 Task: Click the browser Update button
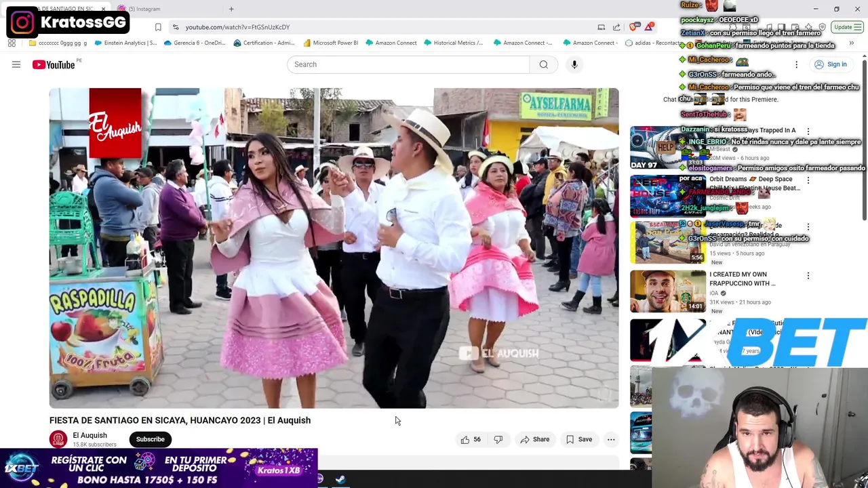[846, 27]
